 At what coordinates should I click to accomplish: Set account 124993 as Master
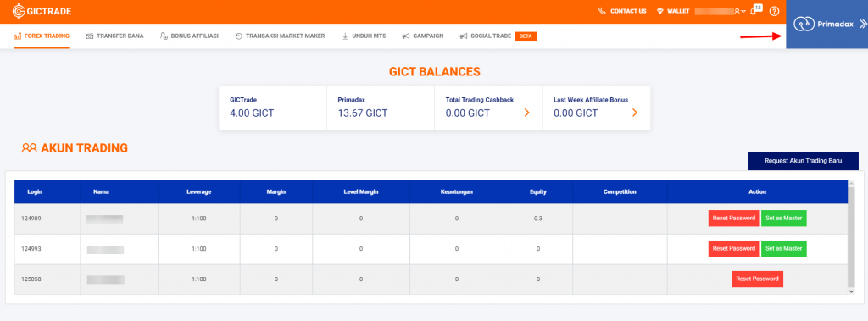click(x=784, y=248)
